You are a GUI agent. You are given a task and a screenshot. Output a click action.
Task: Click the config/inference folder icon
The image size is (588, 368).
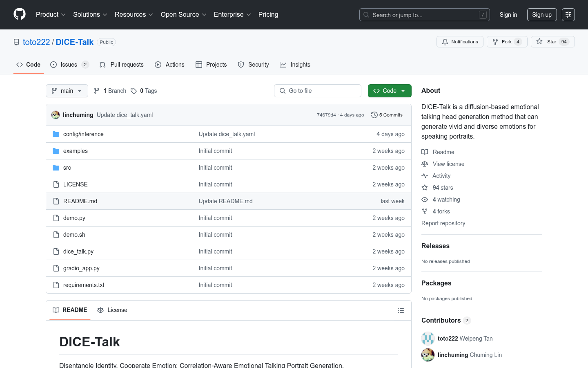56,134
